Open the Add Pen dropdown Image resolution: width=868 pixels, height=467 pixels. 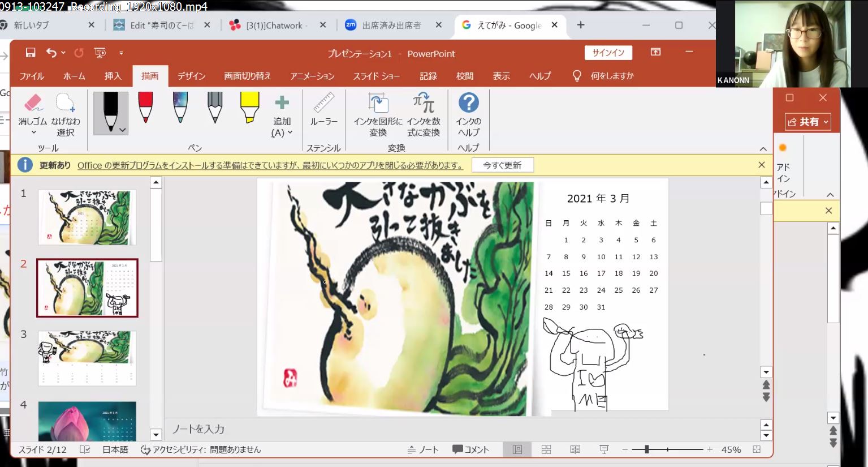(x=282, y=133)
